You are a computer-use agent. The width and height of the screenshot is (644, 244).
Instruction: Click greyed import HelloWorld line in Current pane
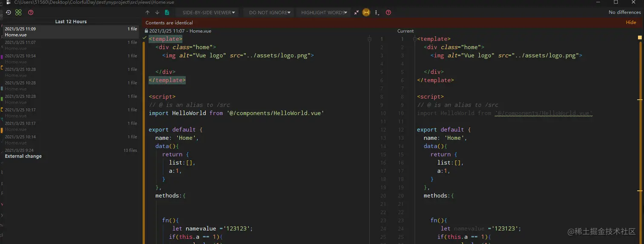click(505, 113)
